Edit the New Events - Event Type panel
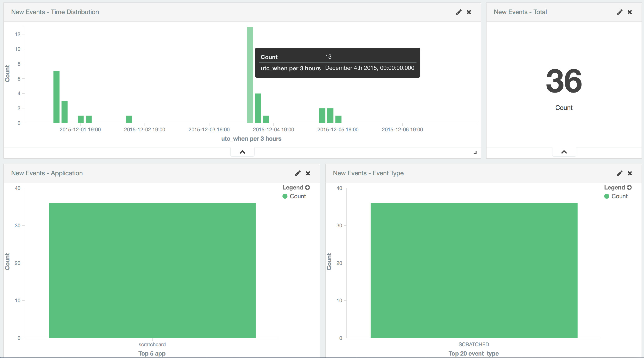This screenshot has width=644, height=358. click(620, 173)
